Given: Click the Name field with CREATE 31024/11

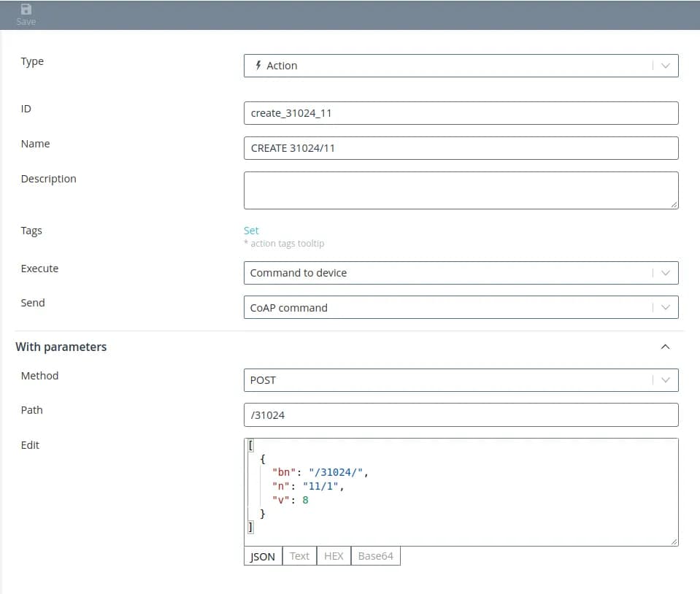Looking at the screenshot, I should 460,148.
